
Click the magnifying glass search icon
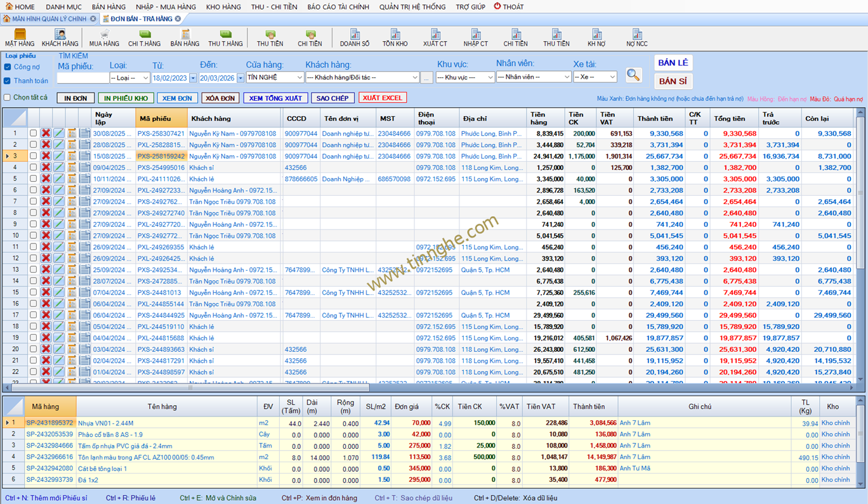[x=633, y=75]
